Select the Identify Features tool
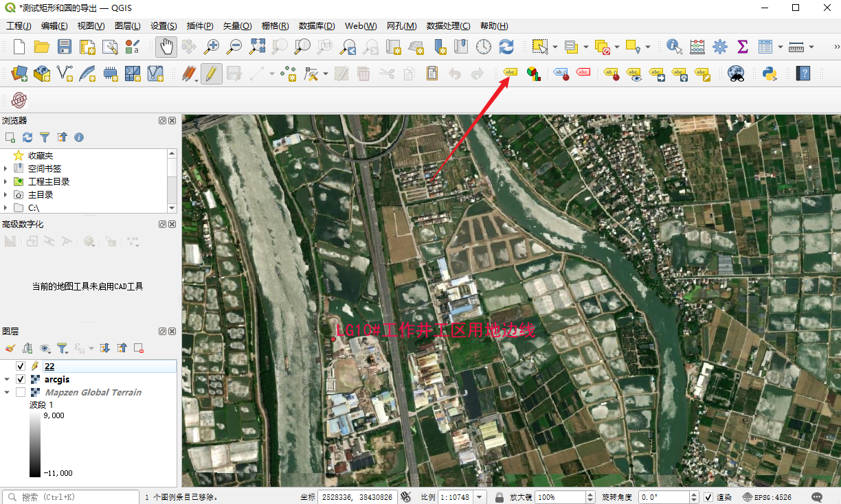 pos(674,47)
